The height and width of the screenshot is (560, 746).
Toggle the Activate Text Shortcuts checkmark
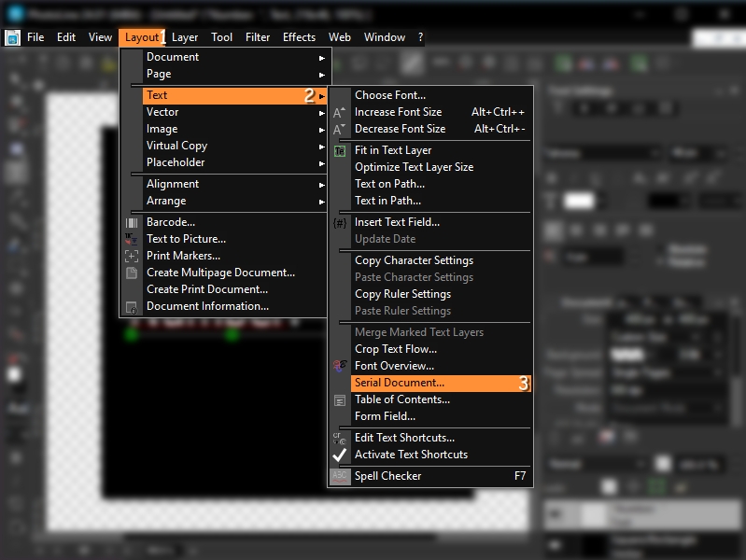pos(340,455)
